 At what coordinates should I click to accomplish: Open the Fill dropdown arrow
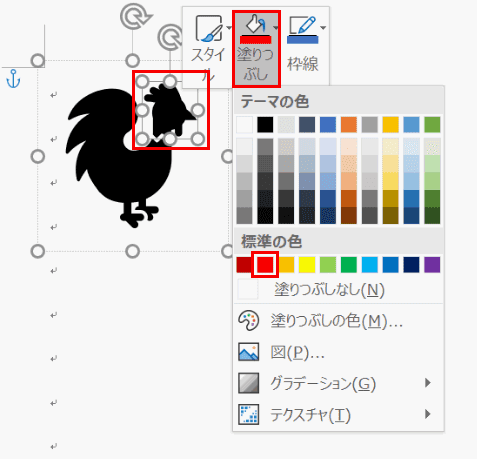coord(276,28)
